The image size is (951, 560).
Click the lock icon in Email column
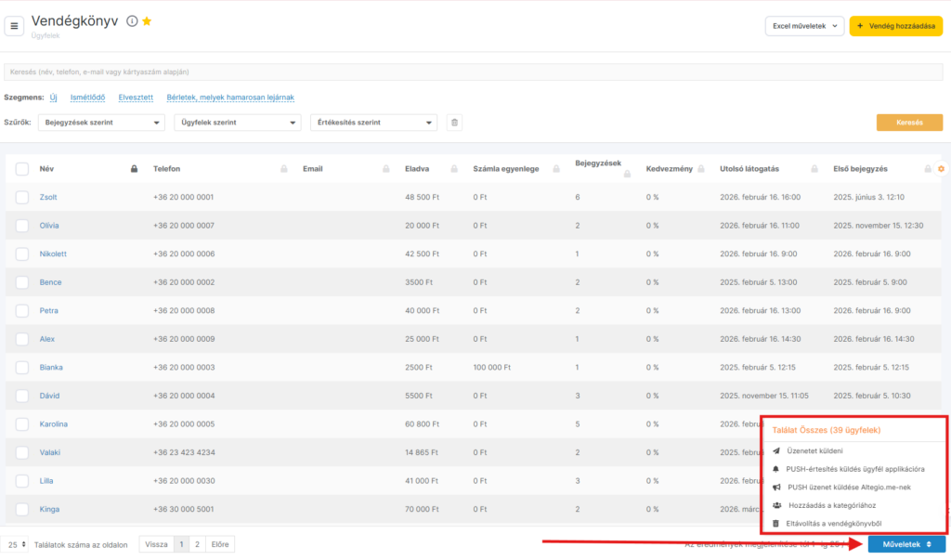pos(385,169)
